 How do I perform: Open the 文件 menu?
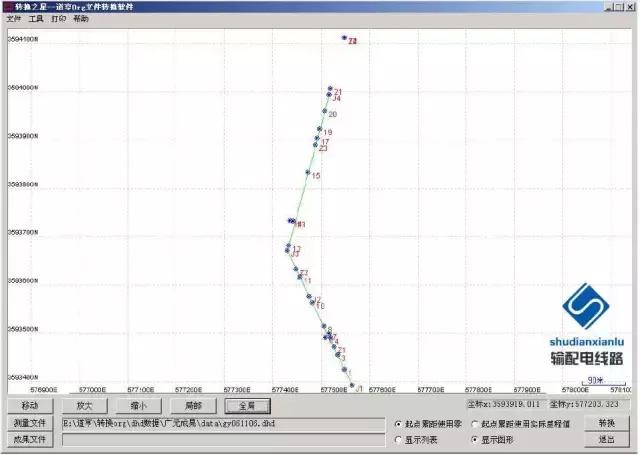pos(13,19)
